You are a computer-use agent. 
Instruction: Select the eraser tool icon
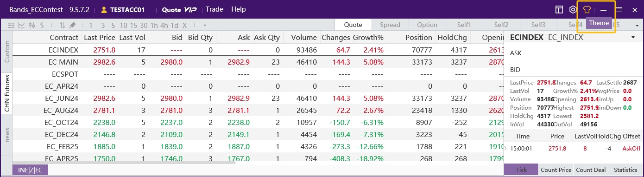tap(72, 25)
